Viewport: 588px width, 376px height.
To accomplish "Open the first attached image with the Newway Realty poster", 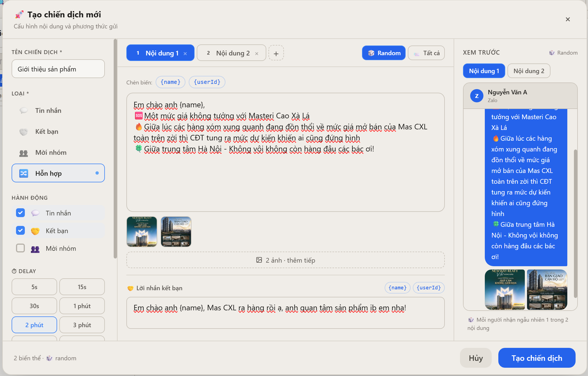I will tap(142, 232).
